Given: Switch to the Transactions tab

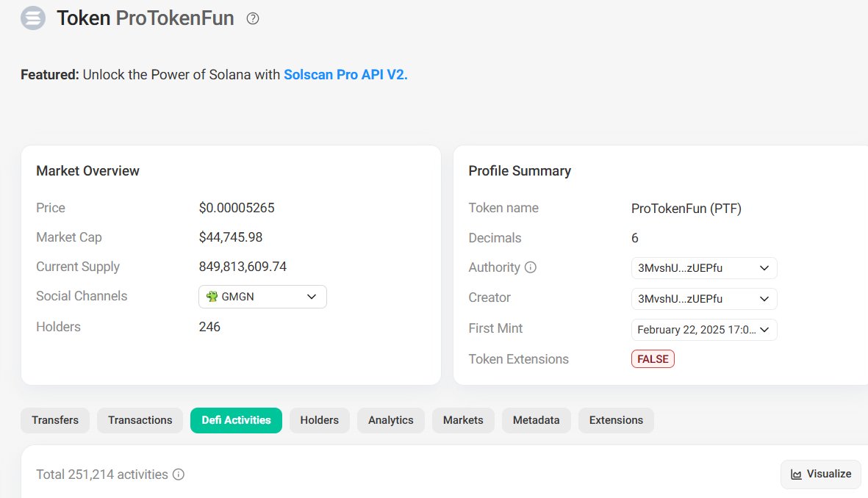Looking at the screenshot, I should tap(140, 421).
